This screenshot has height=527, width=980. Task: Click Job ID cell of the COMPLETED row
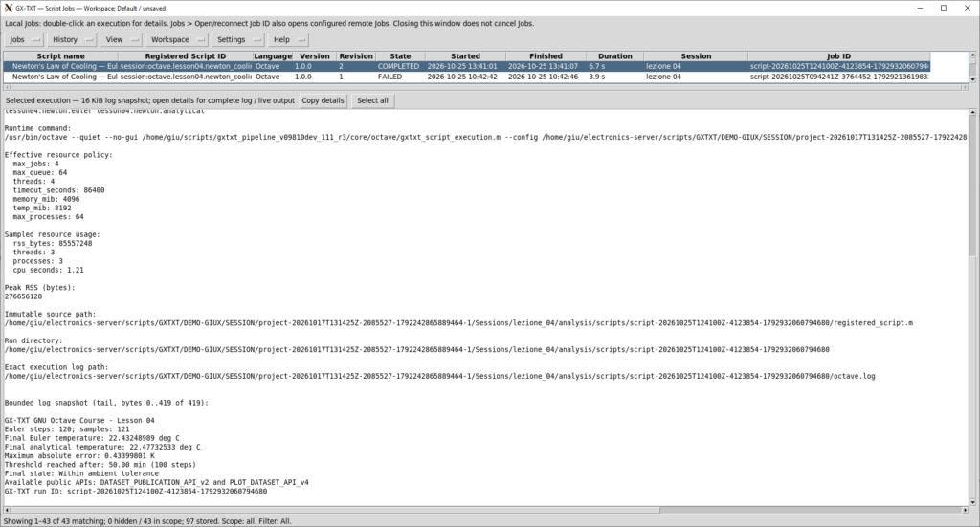point(838,66)
